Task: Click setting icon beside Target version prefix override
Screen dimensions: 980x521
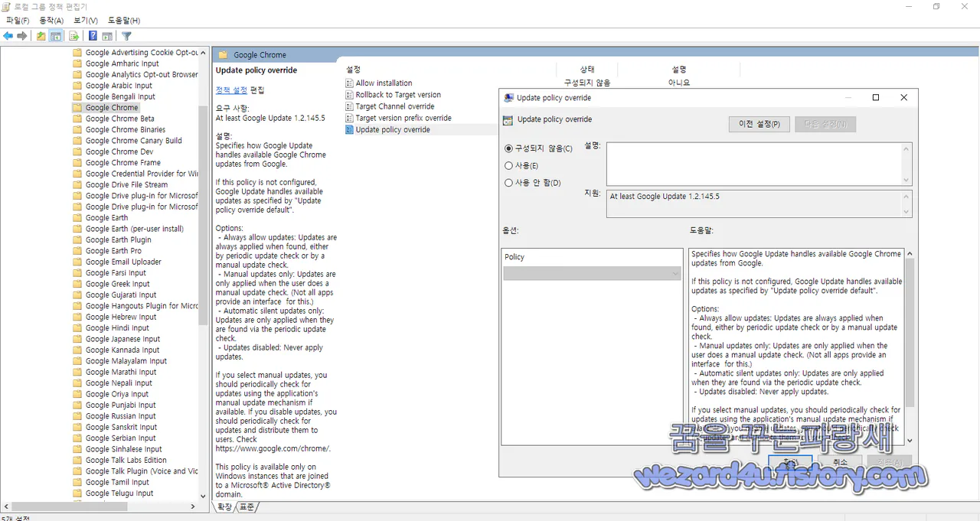Action: click(350, 118)
